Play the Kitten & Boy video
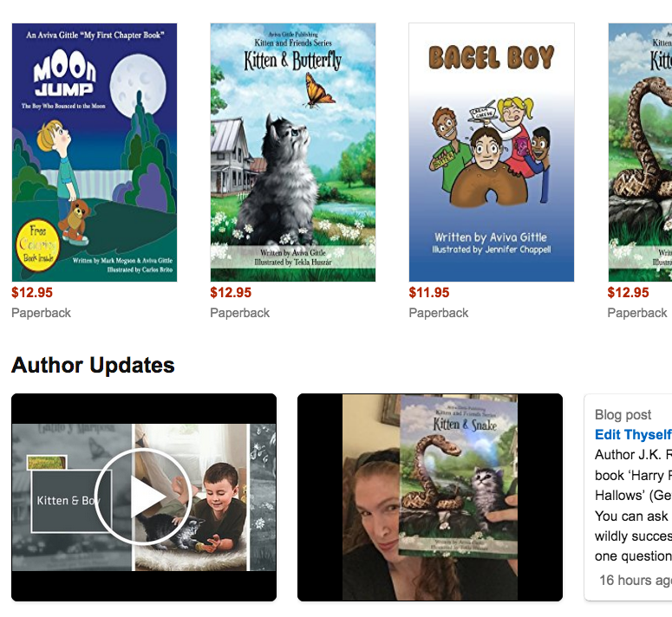The image size is (672, 617). pos(143,497)
